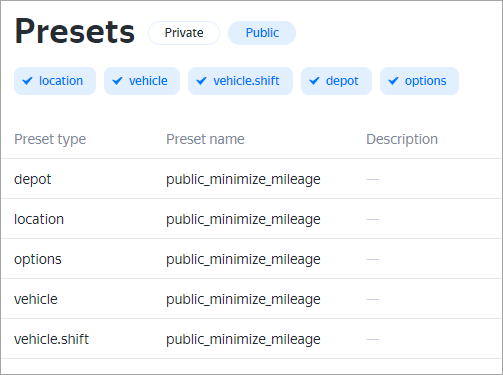Click the checkmark icon on location chip

tap(27, 81)
